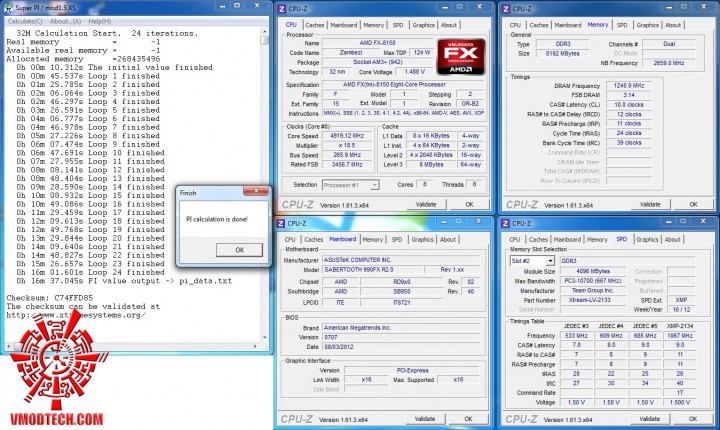Click Checksum C74FFD85 line in Super PI
The image size is (720, 430).
(50, 298)
